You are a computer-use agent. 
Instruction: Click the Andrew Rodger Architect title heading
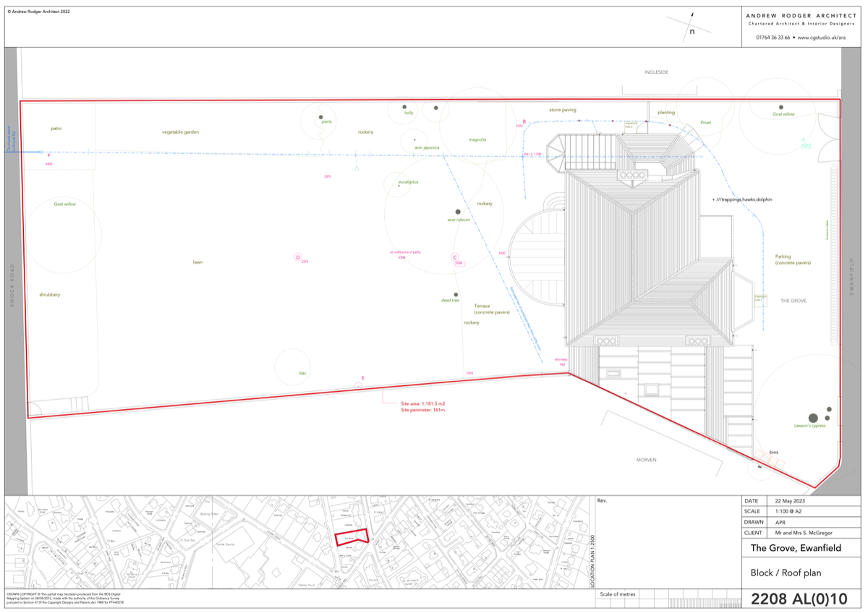[801, 15]
